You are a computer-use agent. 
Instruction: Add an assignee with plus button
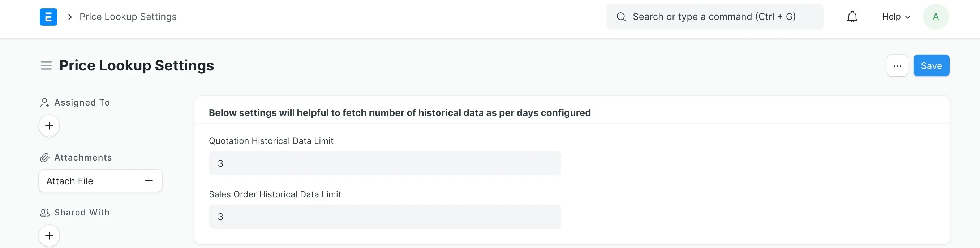pyautogui.click(x=49, y=126)
